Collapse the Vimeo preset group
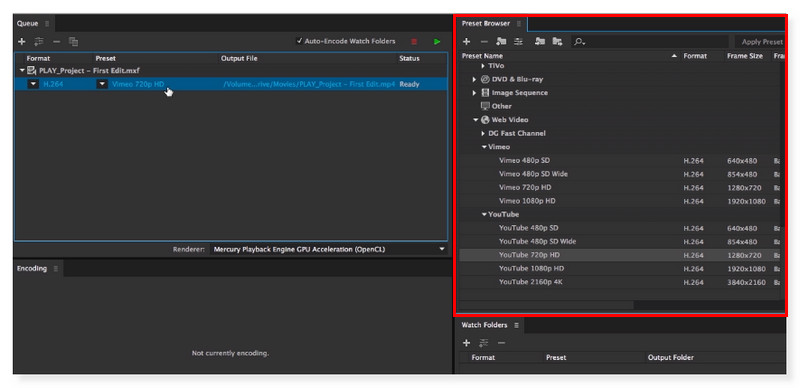Screen dimensions: 800x388 click(484, 147)
